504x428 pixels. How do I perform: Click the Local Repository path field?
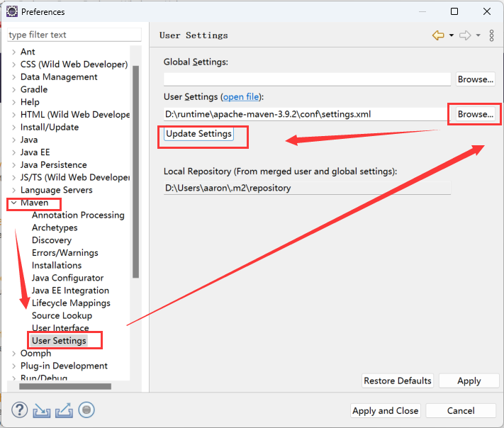point(307,188)
